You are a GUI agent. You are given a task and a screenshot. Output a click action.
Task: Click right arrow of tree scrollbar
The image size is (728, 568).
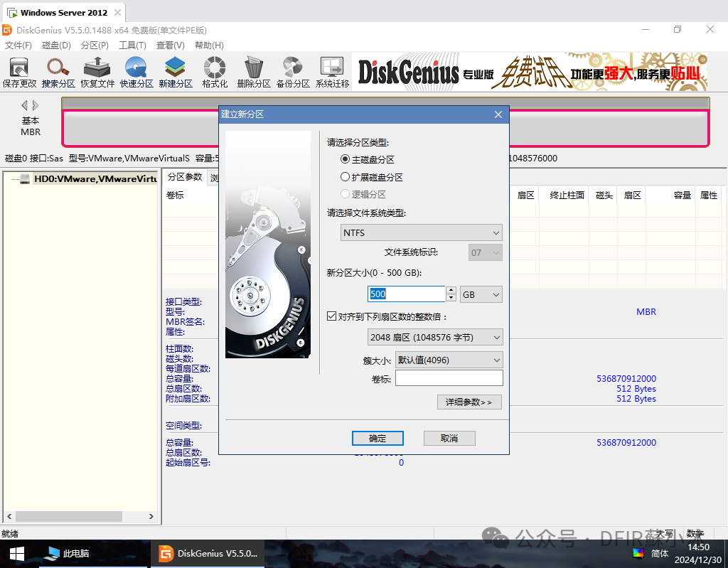coord(151,516)
